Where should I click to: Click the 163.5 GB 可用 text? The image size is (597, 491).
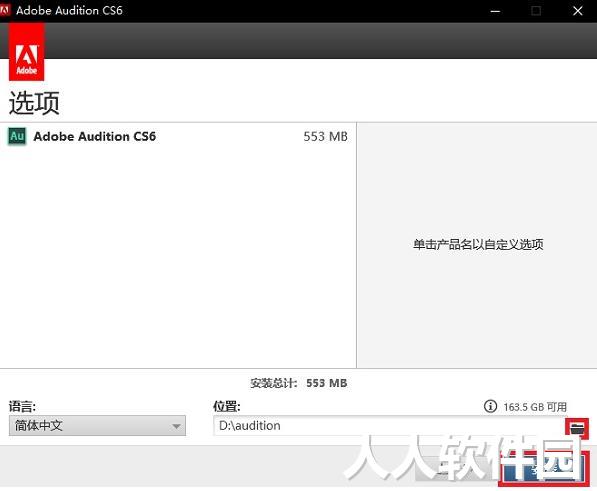(535, 407)
